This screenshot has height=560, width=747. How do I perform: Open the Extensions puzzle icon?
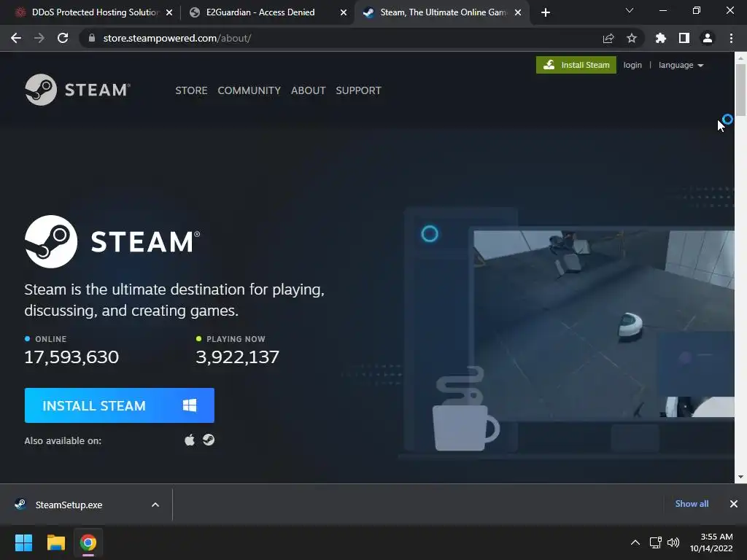[x=661, y=38]
